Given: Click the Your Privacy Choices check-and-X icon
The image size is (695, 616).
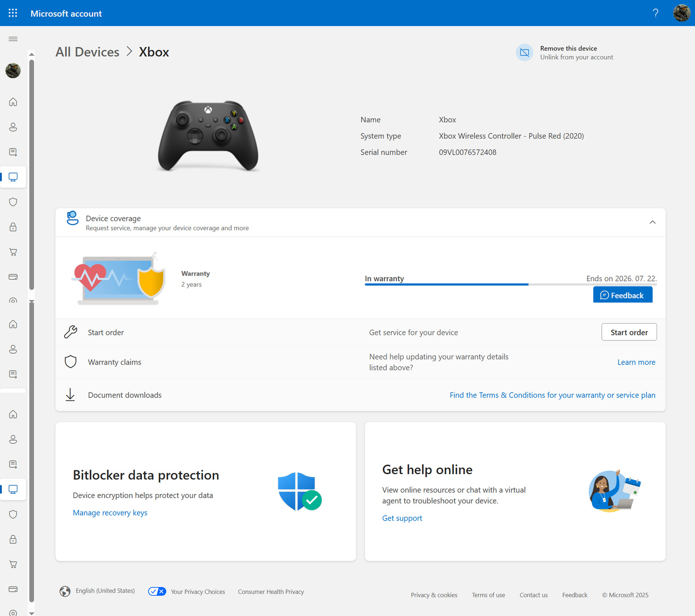Looking at the screenshot, I should pyautogui.click(x=157, y=591).
